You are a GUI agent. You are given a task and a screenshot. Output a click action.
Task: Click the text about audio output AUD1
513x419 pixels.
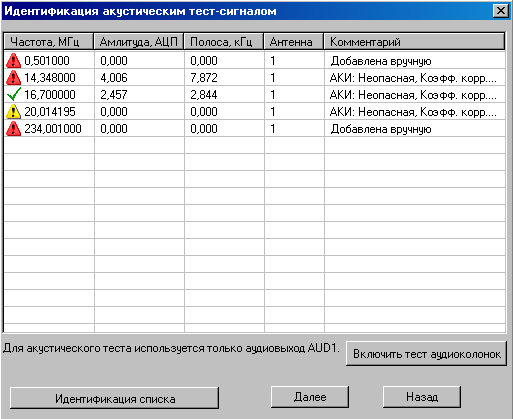(x=171, y=348)
